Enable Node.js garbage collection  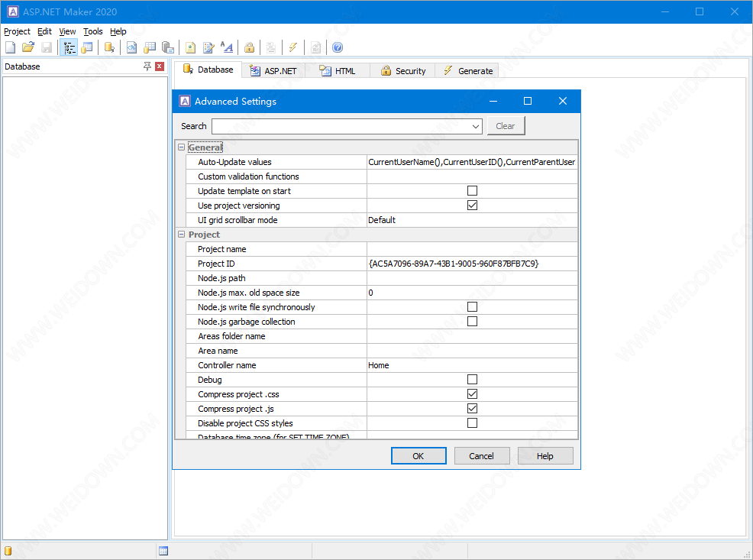[x=472, y=322]
